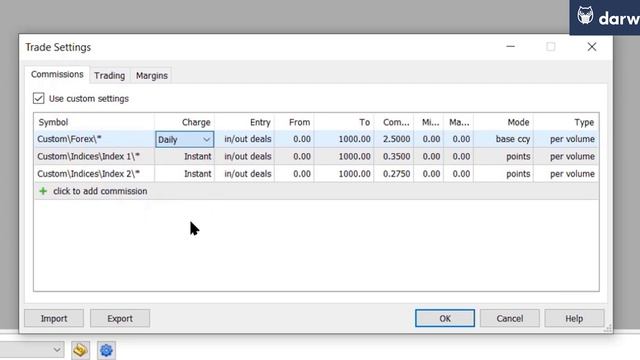This screenshot has width=640, height=360.
Task: Click From value 0.00 in Forex row
Action: 302,139
